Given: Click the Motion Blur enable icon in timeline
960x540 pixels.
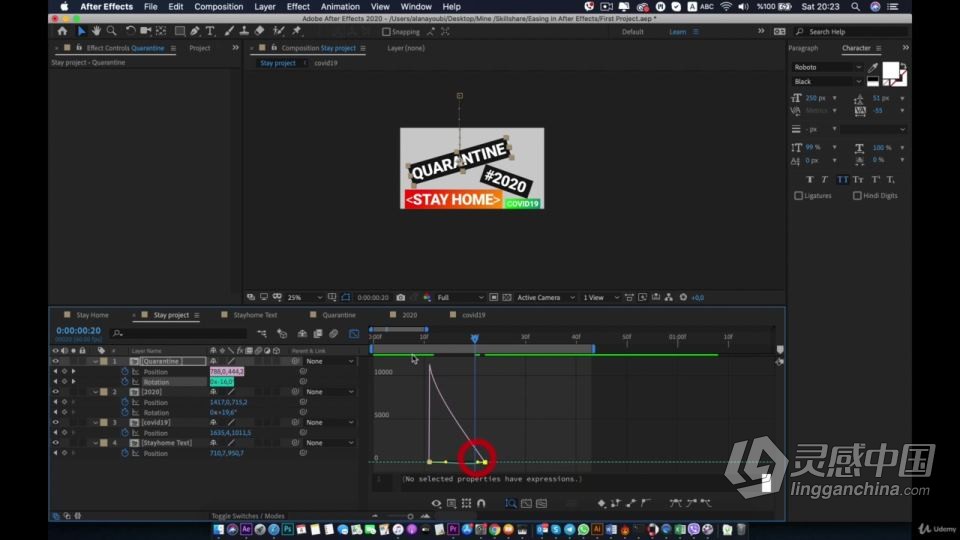Looking at the screenshot, I should tap(334, 334).
